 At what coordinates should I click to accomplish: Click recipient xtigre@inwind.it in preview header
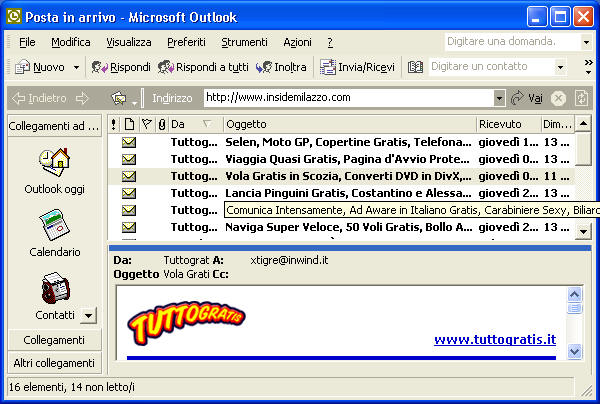[x=289, y=260]
